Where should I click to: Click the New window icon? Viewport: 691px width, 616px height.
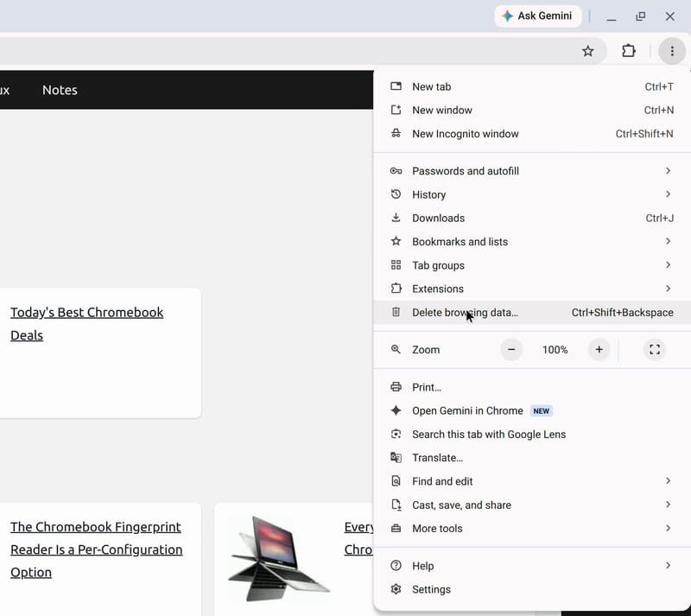coord(396,110)
